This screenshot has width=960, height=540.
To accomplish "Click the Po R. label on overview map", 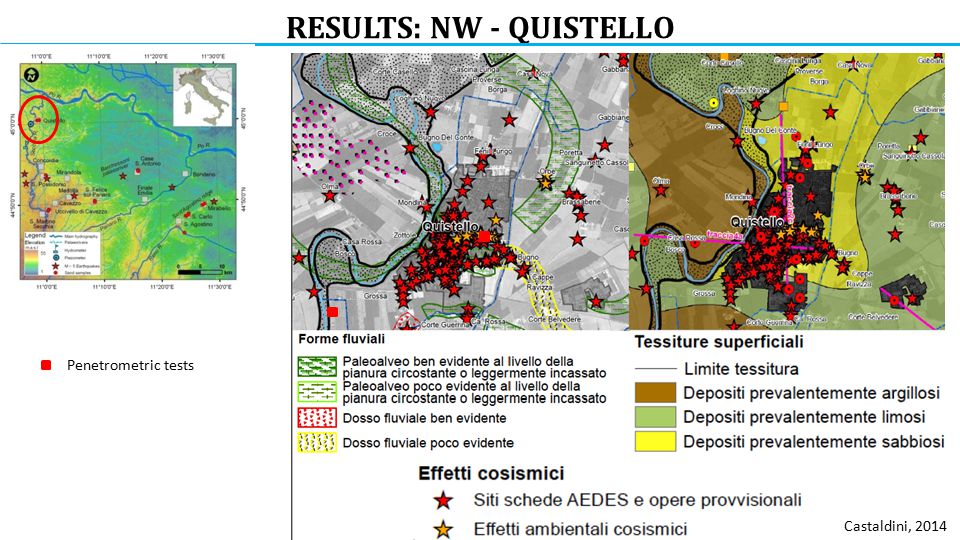I will 203,146.
